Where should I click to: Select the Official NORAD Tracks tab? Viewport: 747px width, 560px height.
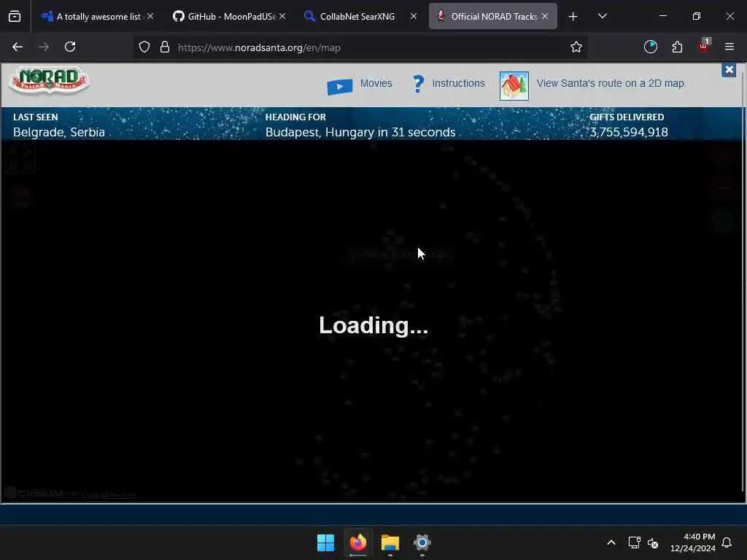(x=492, y=16)
